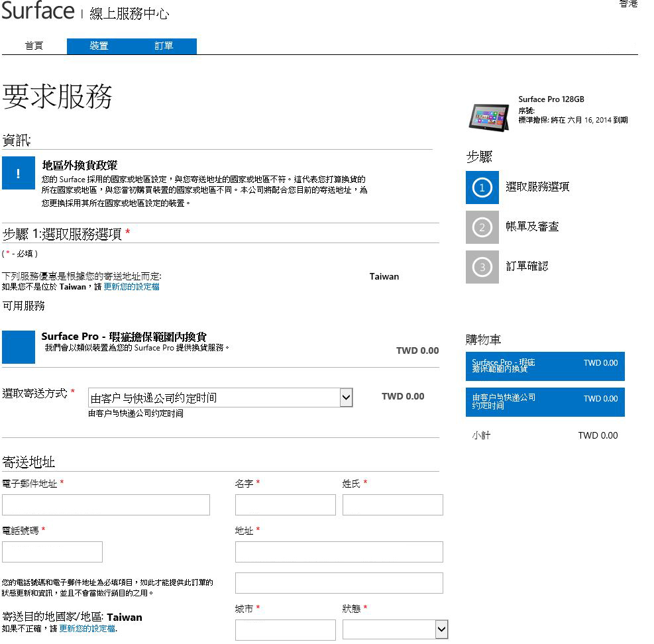Focus the 電子郵件地址 email field

(x=106, y=505)
